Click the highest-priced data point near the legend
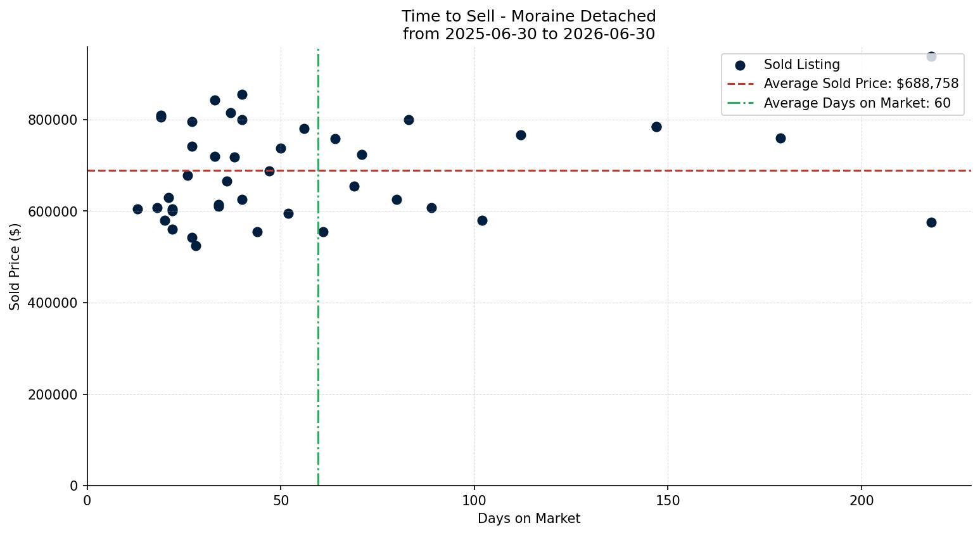 pos(931,56)
